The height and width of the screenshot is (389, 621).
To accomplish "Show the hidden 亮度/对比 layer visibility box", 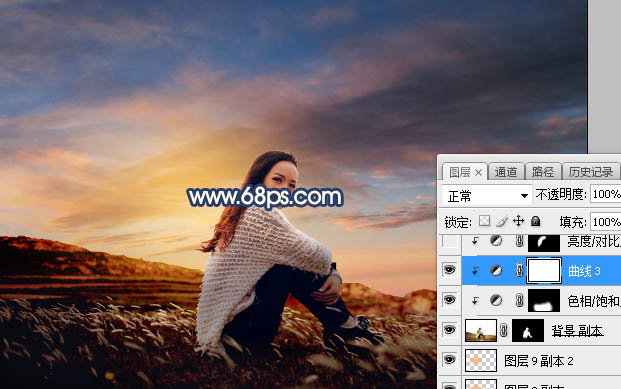I will pyautogui.click(x=449, y=241).
